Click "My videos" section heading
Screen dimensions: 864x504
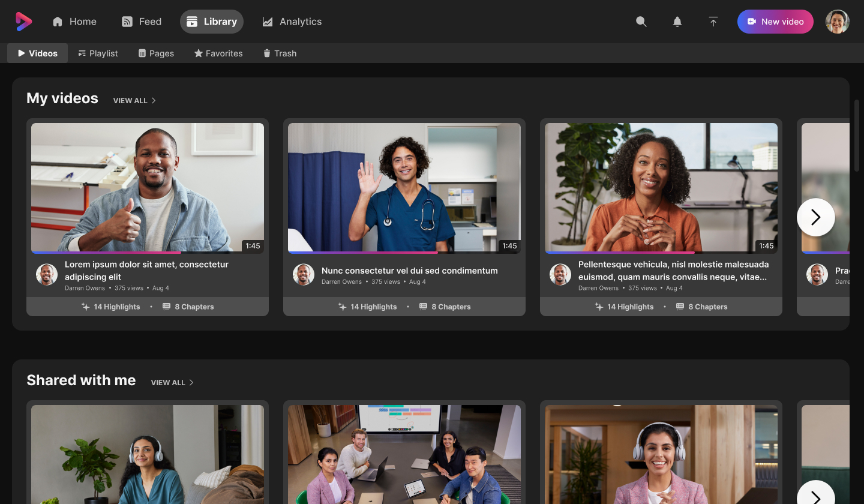pos(62,98)
